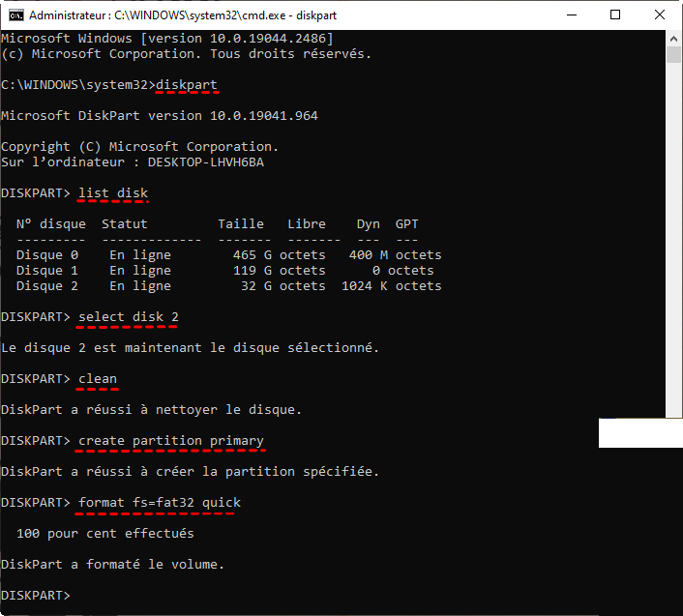
Task: Maximize the command prompt window
Action: click(x=615, y=15)
